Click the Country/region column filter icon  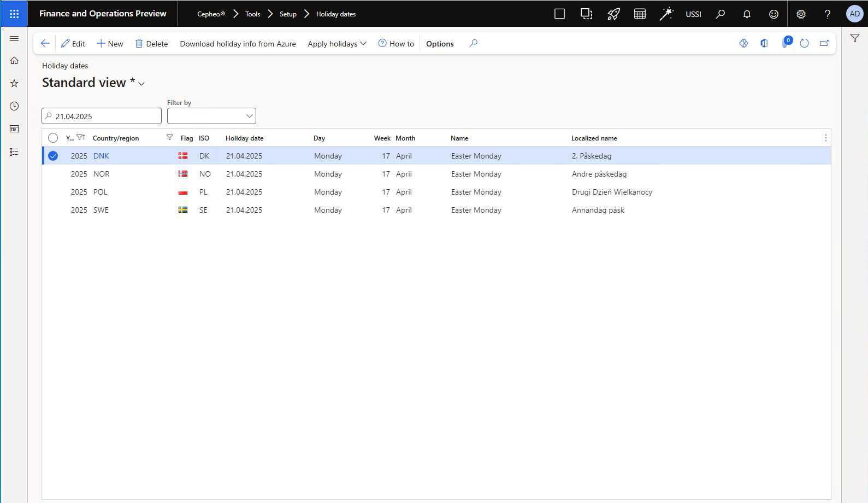click(x=169, y=138)
